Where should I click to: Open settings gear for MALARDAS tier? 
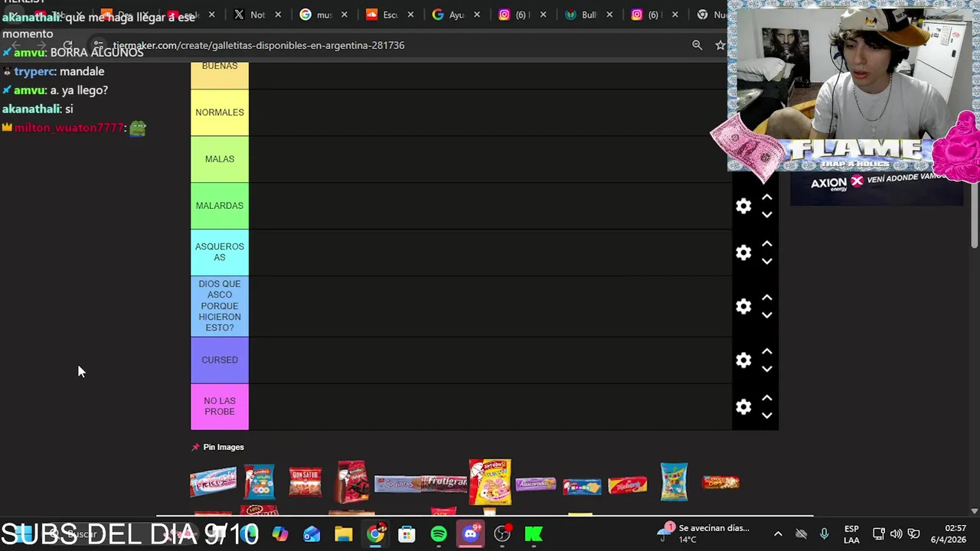[743, 206]
